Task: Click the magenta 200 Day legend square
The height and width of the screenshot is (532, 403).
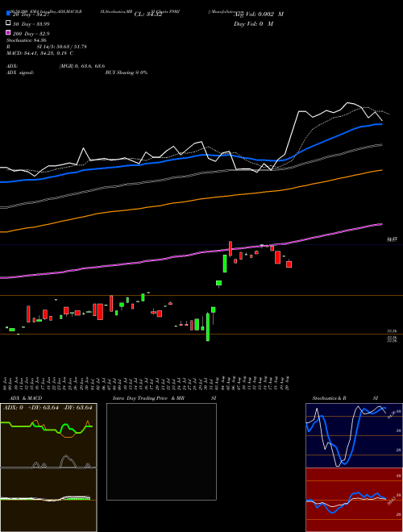Action: click(x=8, y=32)
